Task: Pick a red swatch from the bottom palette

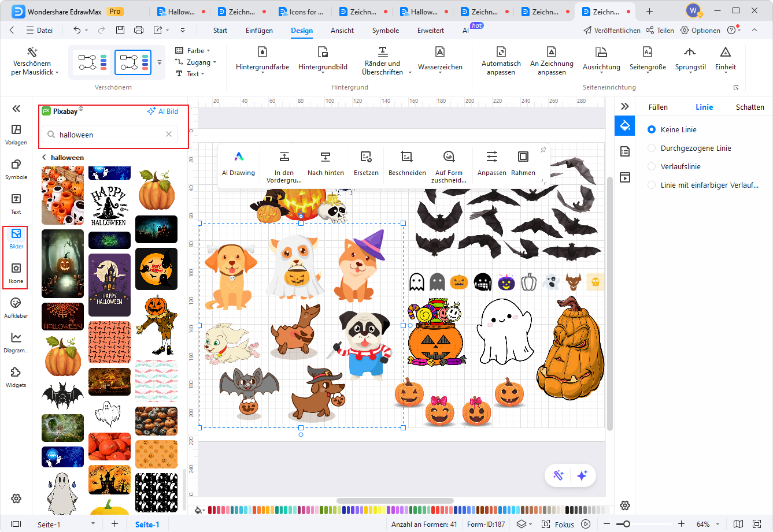Action: 211,511
